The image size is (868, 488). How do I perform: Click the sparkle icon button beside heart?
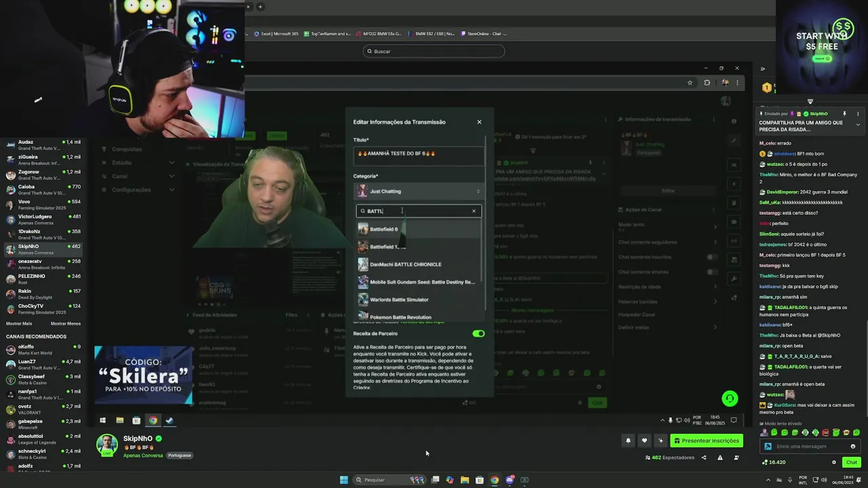pyautogui.click(x=660, y=441)
